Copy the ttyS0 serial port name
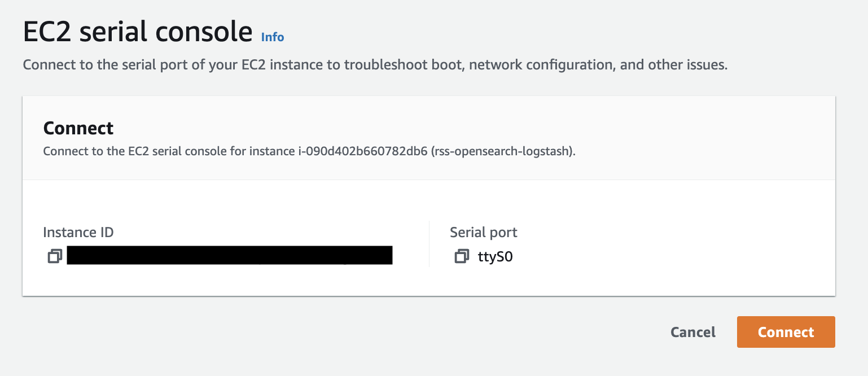Screen dimensions: 868x376 tap(462, 256)
